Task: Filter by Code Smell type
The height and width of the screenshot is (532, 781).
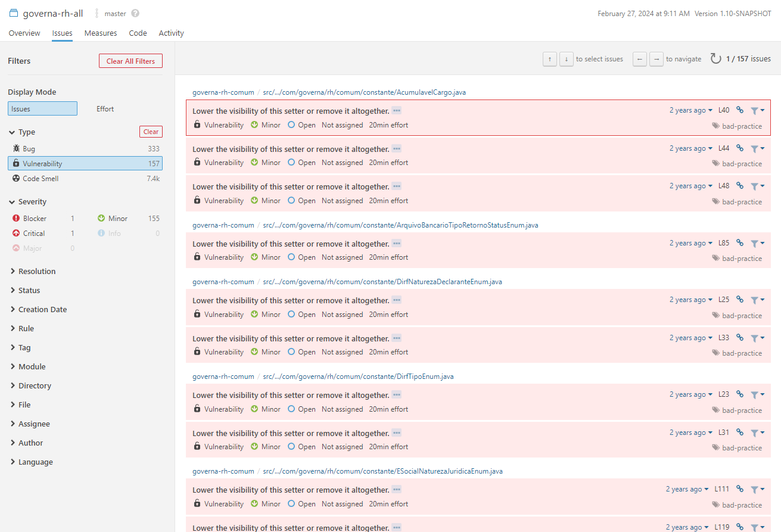Action: [85, 178]
